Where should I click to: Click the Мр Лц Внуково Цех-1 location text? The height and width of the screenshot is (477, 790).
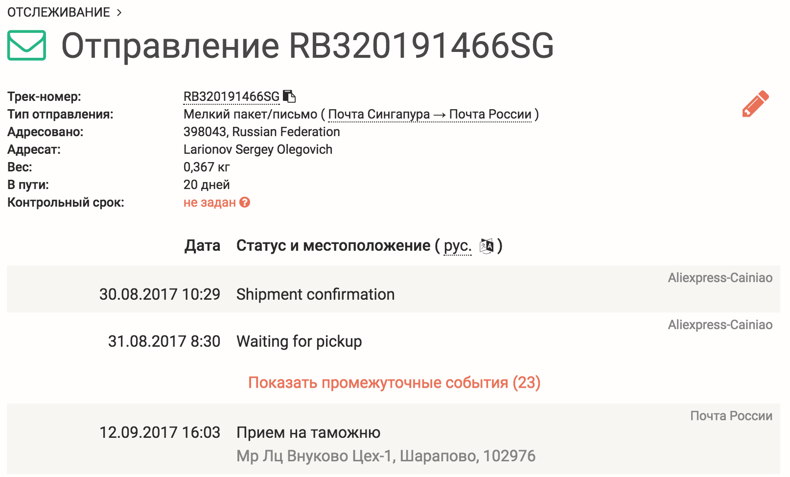pyautogui.click(x=385, y=456)
